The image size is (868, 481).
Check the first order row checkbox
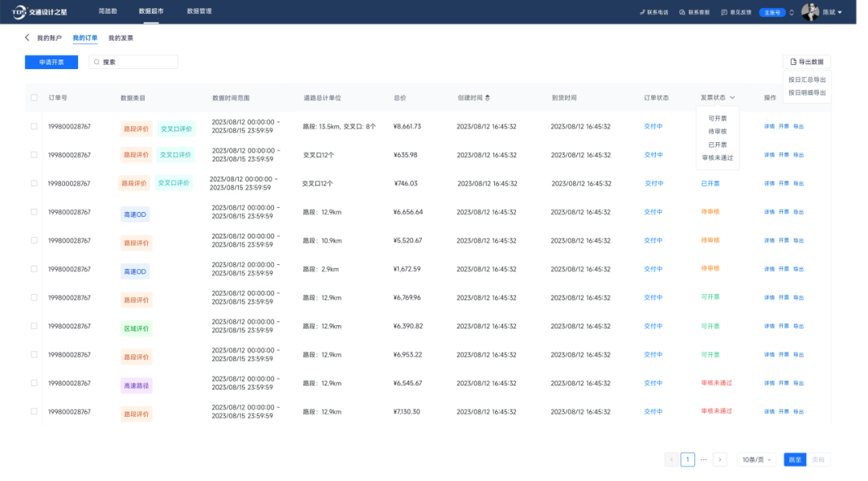pyautogui.click(x=34, y=126)
